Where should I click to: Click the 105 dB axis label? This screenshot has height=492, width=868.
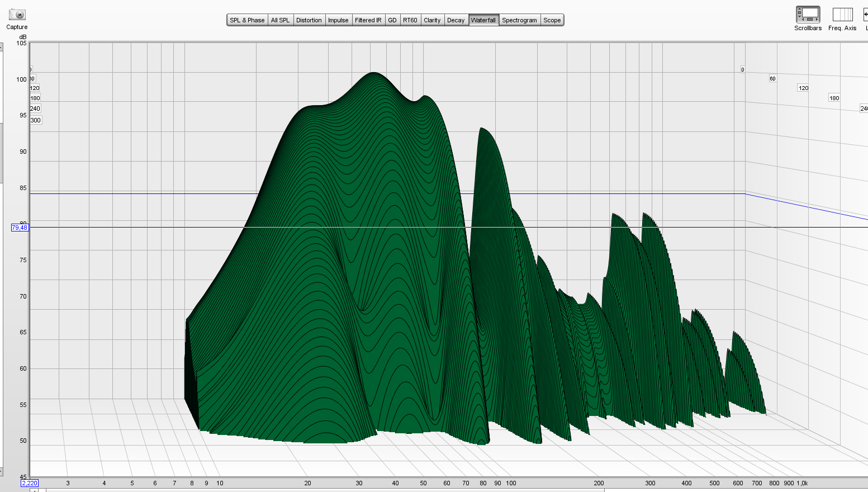[22, 43]
